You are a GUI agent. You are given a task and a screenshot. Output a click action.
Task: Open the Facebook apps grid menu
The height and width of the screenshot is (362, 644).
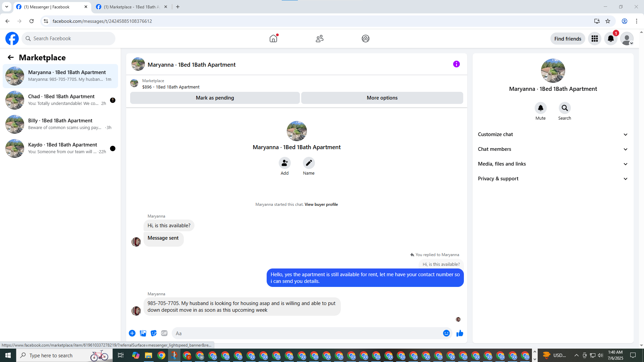click(594, 39)
